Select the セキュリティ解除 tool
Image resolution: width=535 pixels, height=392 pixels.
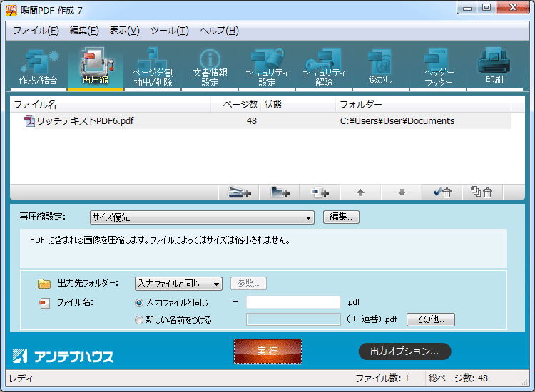pos(324,67)
